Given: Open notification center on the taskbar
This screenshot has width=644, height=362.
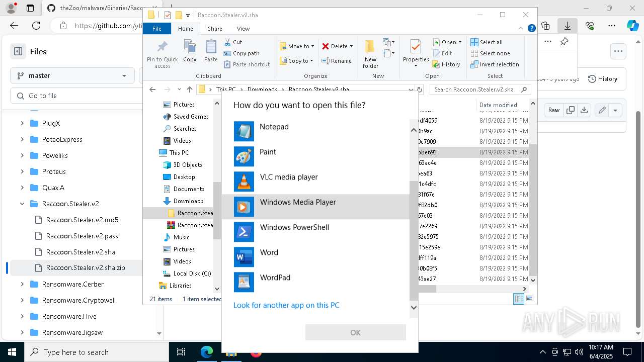Looking at the screenshot, I should click(x=627, y=352).
